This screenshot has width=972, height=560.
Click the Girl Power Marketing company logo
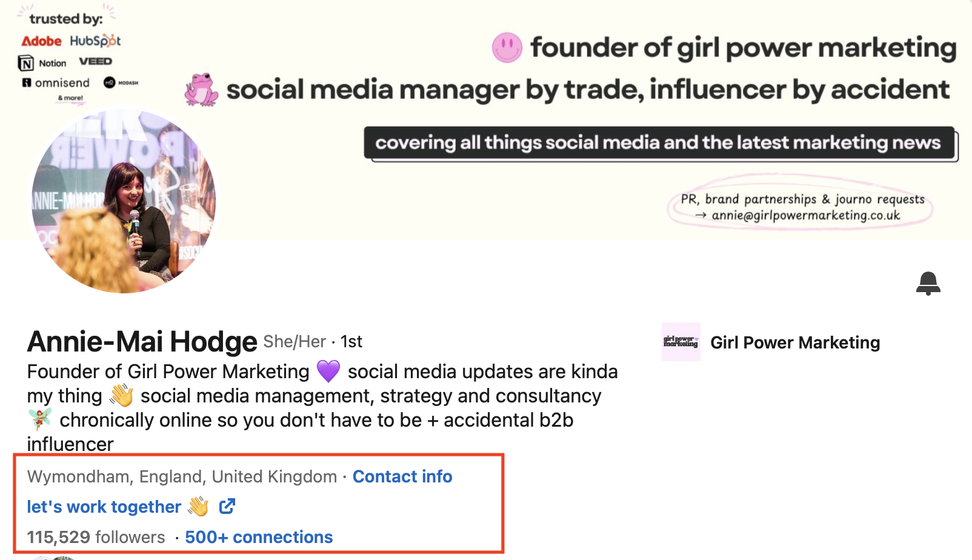point(681,342)
